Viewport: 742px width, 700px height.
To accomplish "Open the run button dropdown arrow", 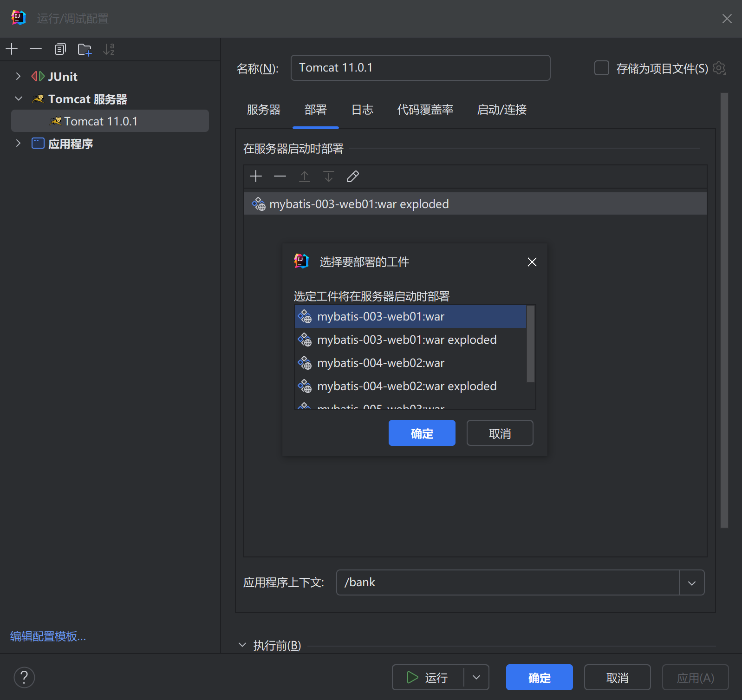I will pos(476,677).
